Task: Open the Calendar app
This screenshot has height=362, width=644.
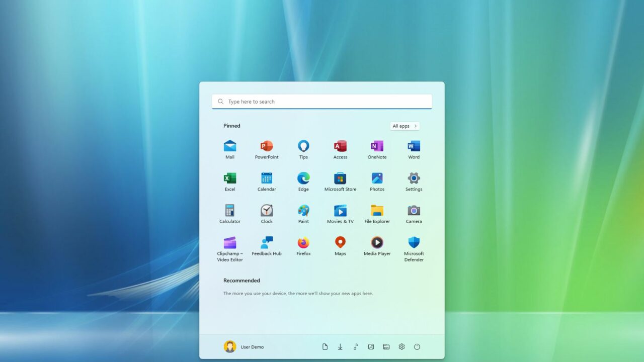Action: coord(267,182)
